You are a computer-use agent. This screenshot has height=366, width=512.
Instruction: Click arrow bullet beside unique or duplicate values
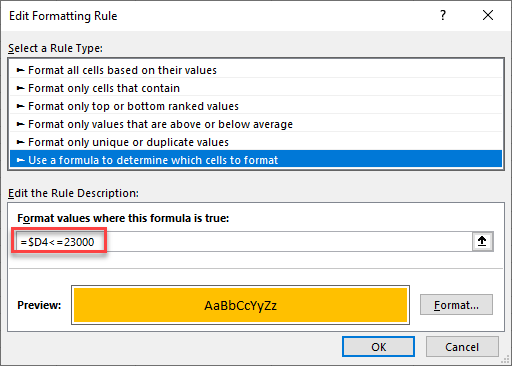(x=21, y=142)
